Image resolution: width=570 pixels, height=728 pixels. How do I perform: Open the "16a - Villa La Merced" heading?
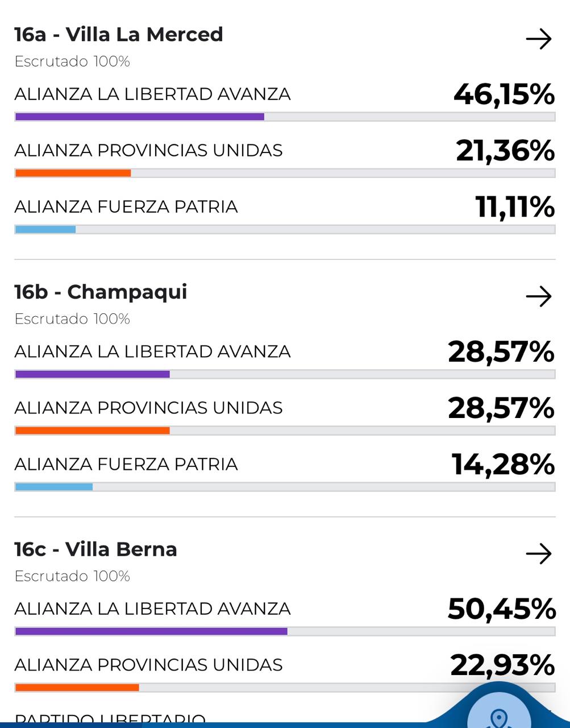tap(118, 35)
